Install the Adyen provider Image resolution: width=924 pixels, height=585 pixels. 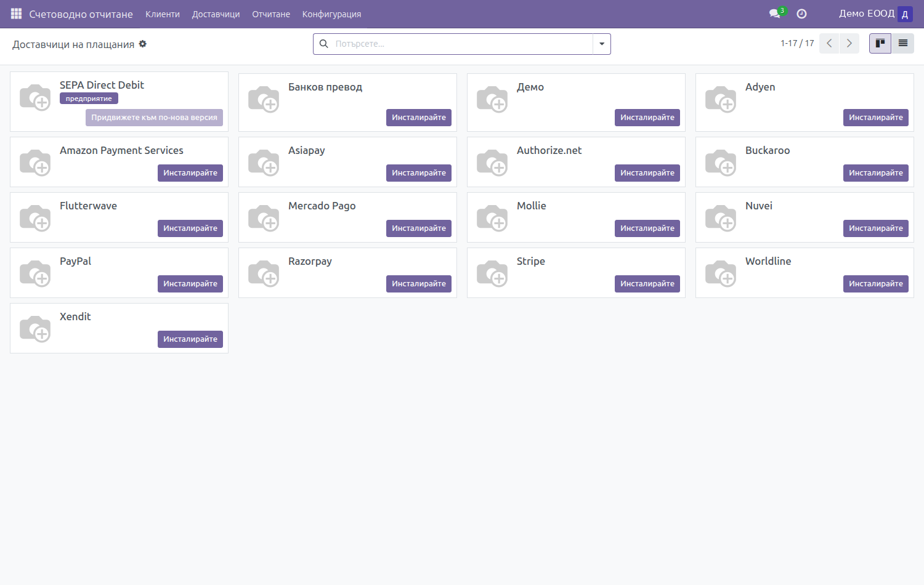(x=876, y=118)
